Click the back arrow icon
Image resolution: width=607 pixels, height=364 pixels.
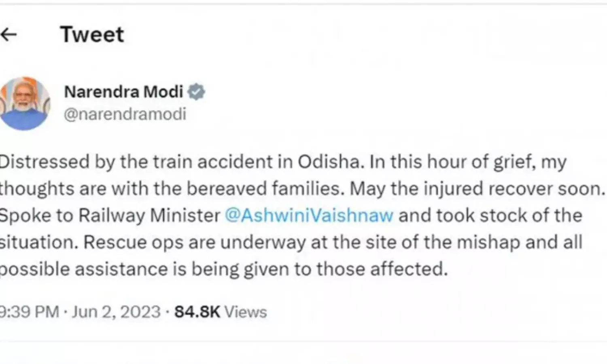[9, 35]
